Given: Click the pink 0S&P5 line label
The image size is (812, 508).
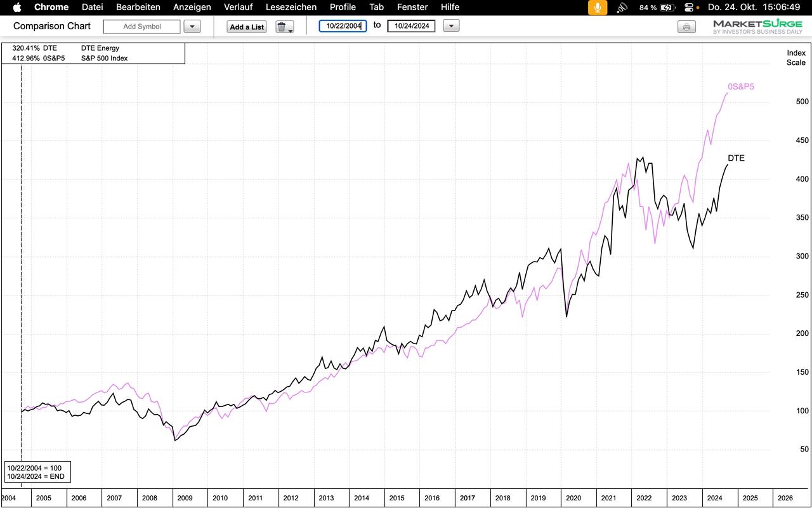Looking at the screenshot, I should coord(740,86).
